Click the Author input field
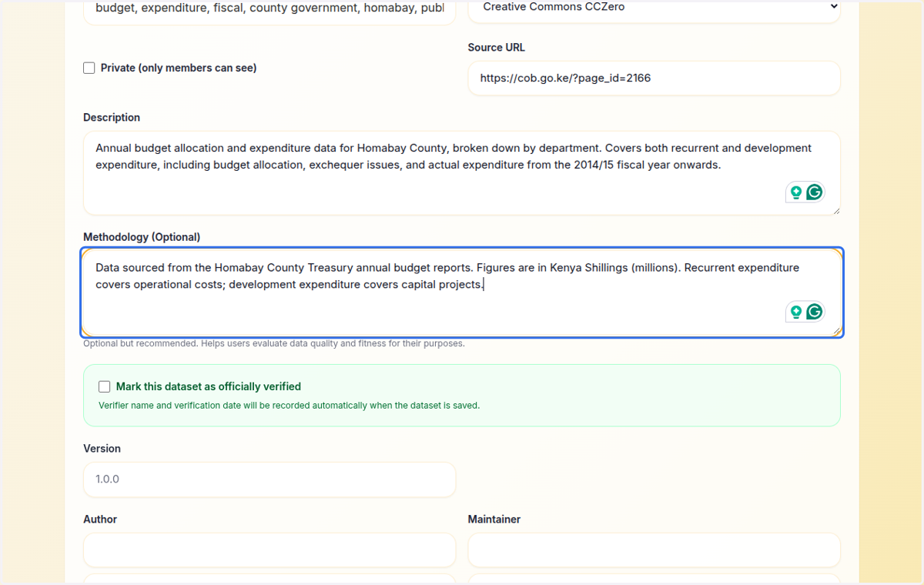 (x=269, y=550)
